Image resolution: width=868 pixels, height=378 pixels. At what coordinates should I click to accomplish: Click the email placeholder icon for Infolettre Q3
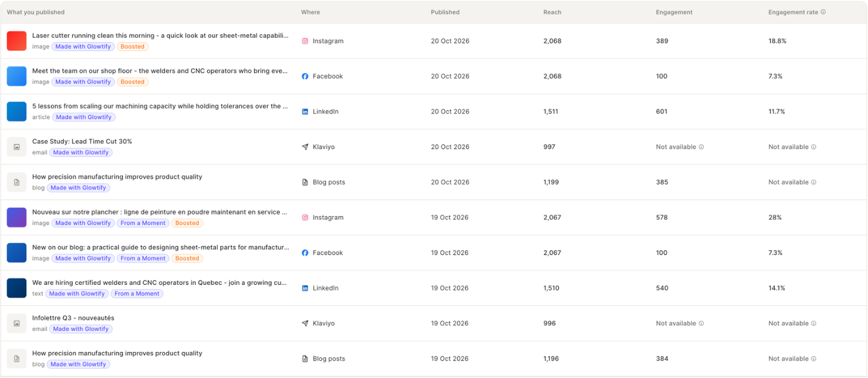(x=17, y=323)
